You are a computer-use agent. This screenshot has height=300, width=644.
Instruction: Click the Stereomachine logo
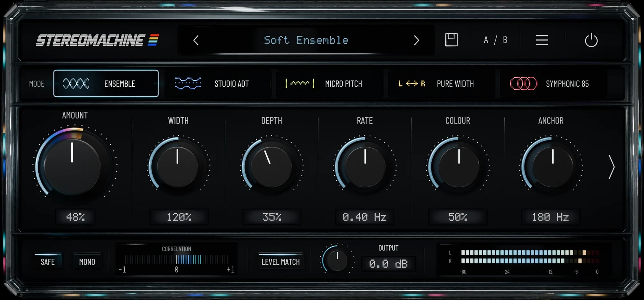pos(97,40)
